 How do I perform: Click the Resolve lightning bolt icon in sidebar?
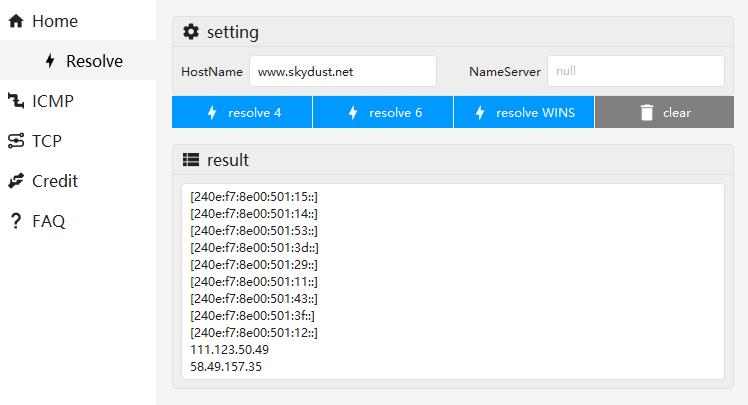click(x=50, y=61)
